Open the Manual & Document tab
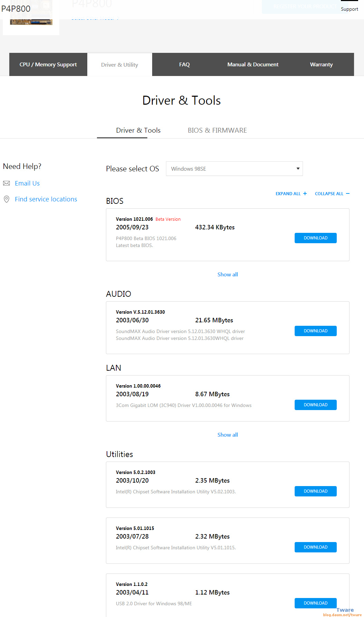This screenshot has height=617, width=364. coord(253,65)
